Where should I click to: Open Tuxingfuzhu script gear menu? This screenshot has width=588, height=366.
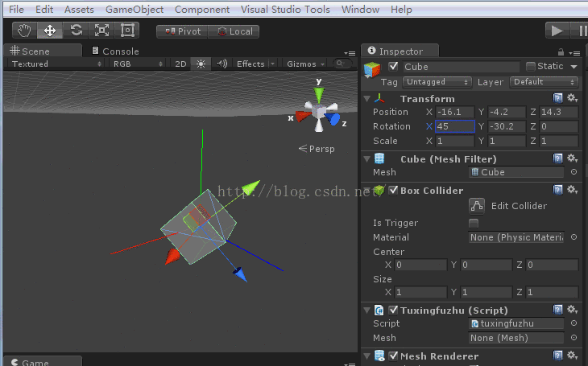click(572, 310)
